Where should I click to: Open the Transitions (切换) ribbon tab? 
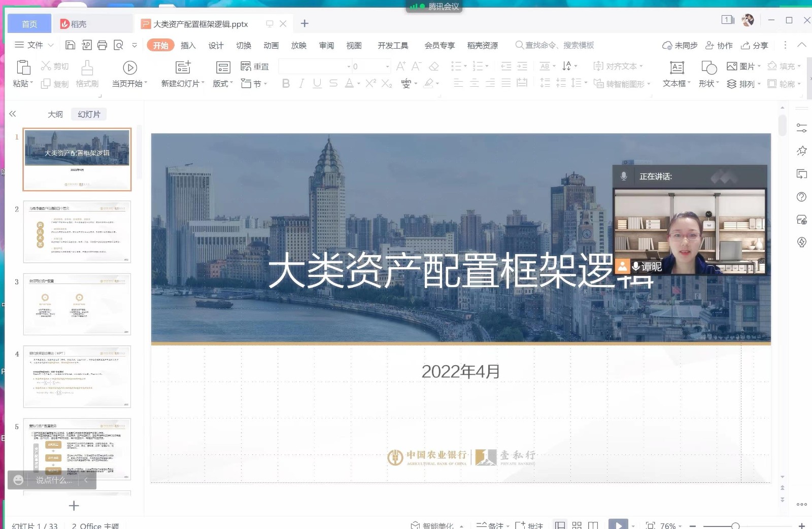coord(244,45)
